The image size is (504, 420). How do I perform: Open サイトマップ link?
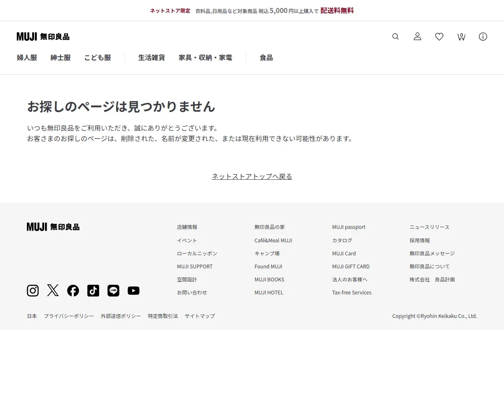200,316
